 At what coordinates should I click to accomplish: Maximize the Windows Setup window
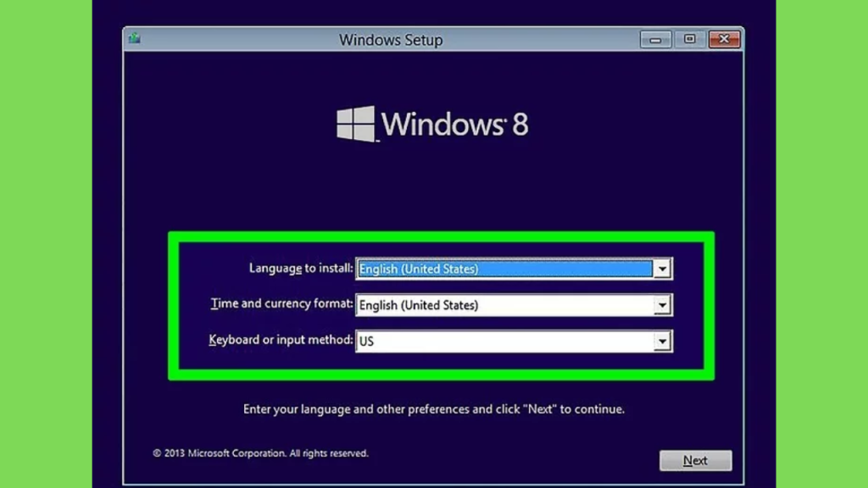690,39
